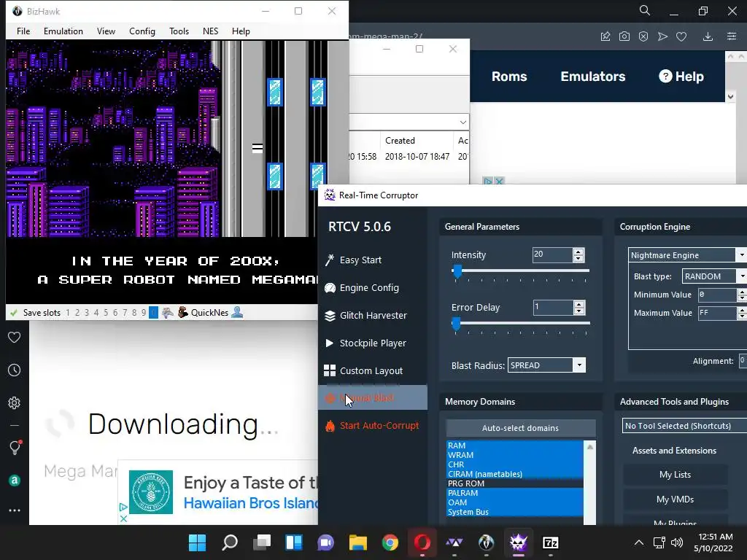The image size is (747, 560).
Task: Open the browser pinboard icon
Action: point(605,36)
